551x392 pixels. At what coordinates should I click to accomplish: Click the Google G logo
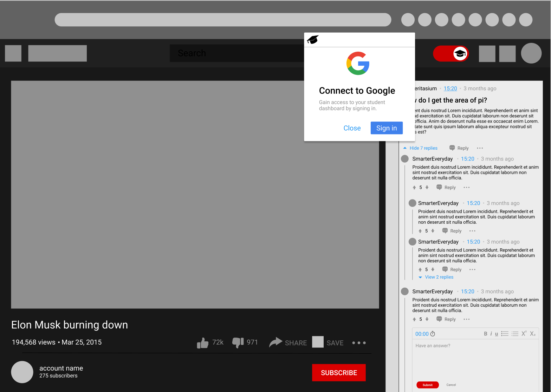pos(358,63)
